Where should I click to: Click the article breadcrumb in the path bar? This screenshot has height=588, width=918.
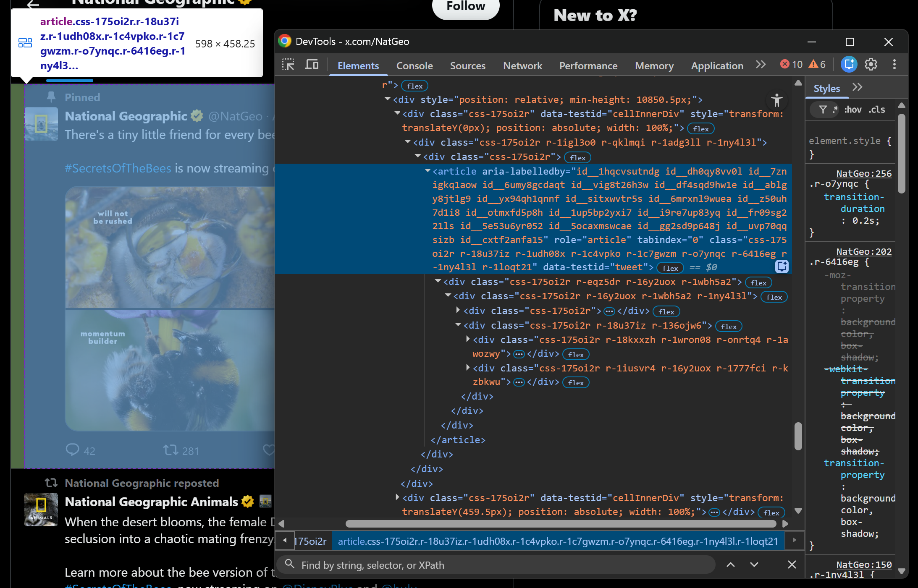(558, 541)
